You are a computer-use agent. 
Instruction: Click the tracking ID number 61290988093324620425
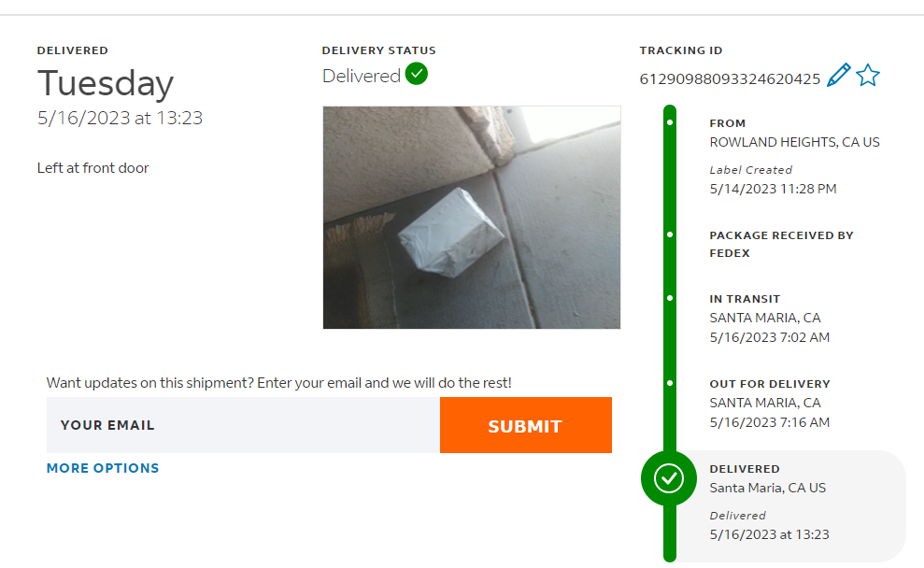click(730, 79)
